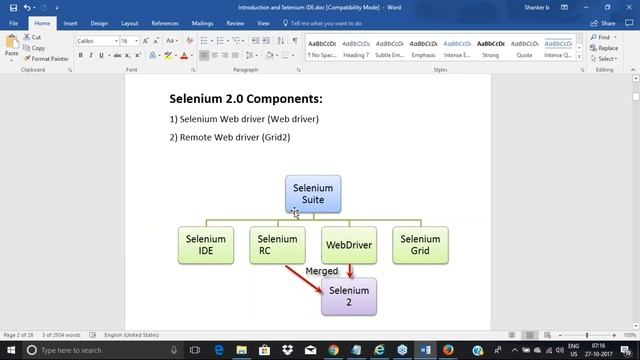Toggle bold formatting
This screenshot has width=640, height=360.
pos(80,55)
